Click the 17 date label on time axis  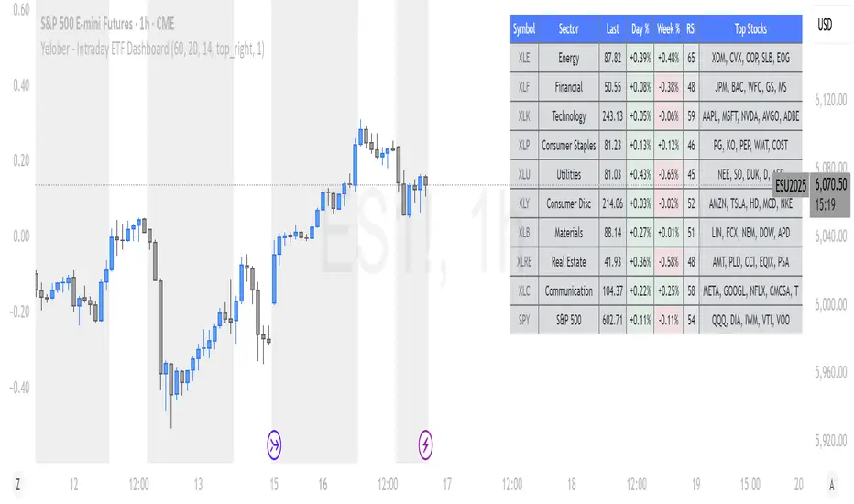coord(447,484)
